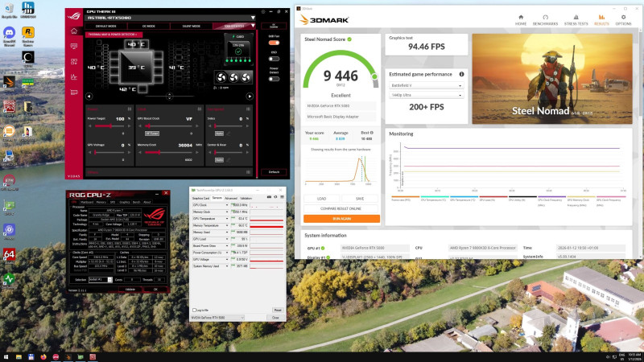Click Compare Result Online button
Viewport: 644px width, 362px height.
tap(341, 208)
